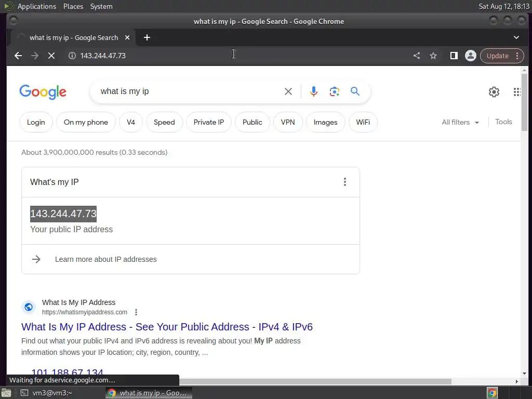Image resolution: width=532 pixels, height=399 pixels.
Task: Open the options for the whatismyipaddress.com result
Action: click(136, 312)
